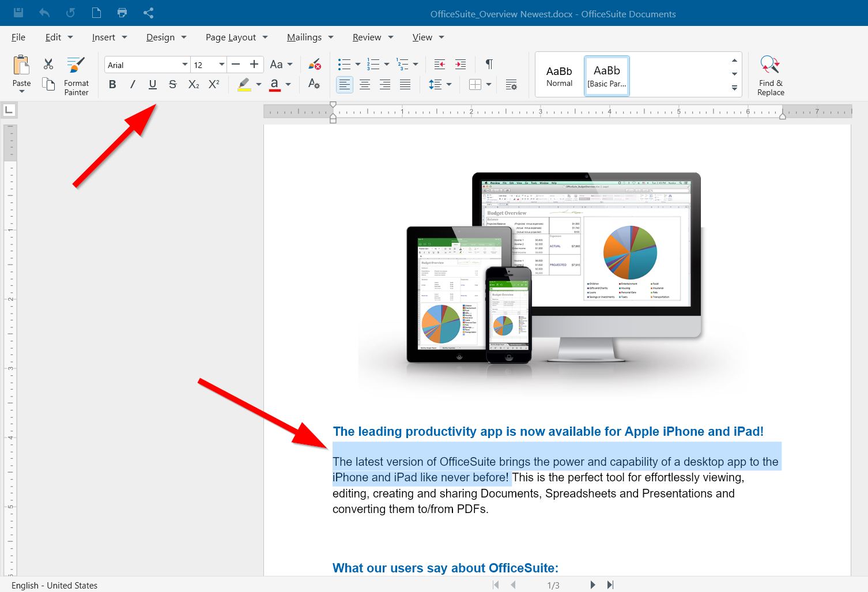Apply multilevel list formatting

point(402,64)
